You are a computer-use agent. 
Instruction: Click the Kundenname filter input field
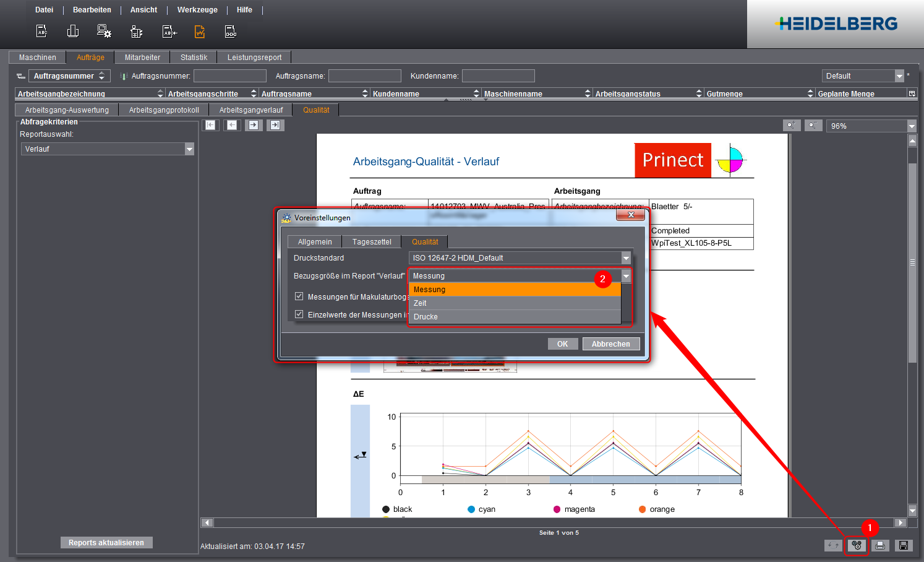coord(498,76)
